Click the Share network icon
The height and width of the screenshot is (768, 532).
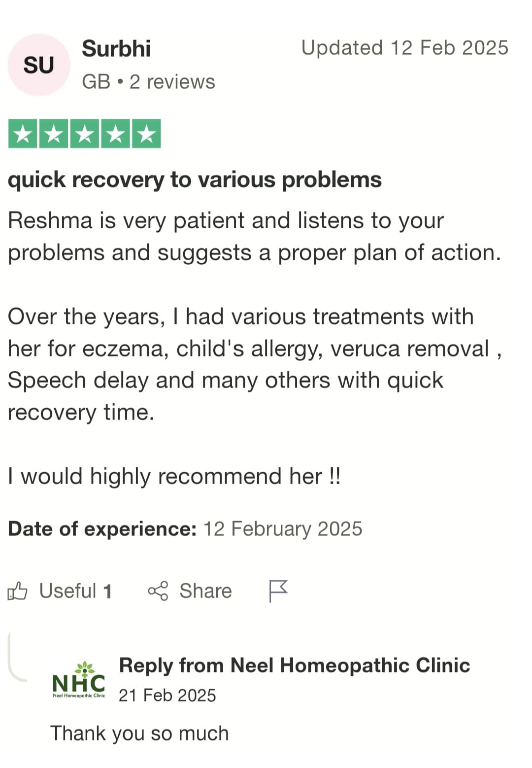[x=158, y=591]
